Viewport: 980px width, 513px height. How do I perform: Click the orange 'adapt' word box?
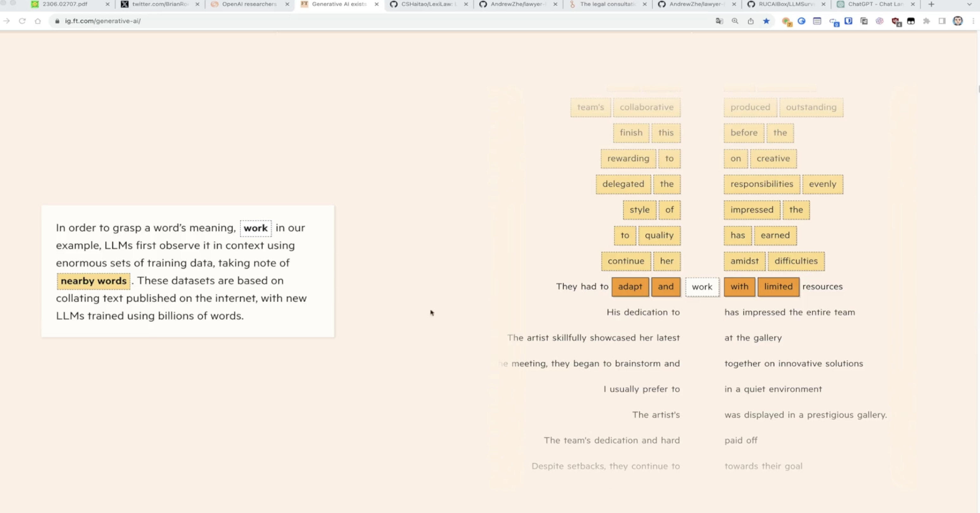630,287
